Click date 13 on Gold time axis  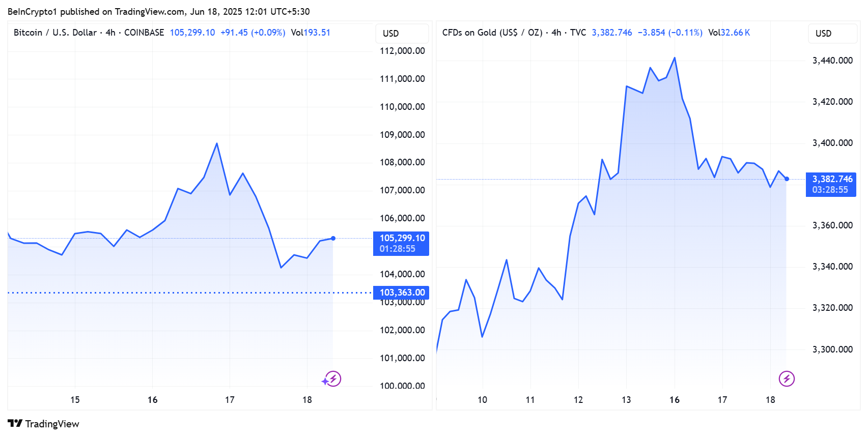pos(626,400)
